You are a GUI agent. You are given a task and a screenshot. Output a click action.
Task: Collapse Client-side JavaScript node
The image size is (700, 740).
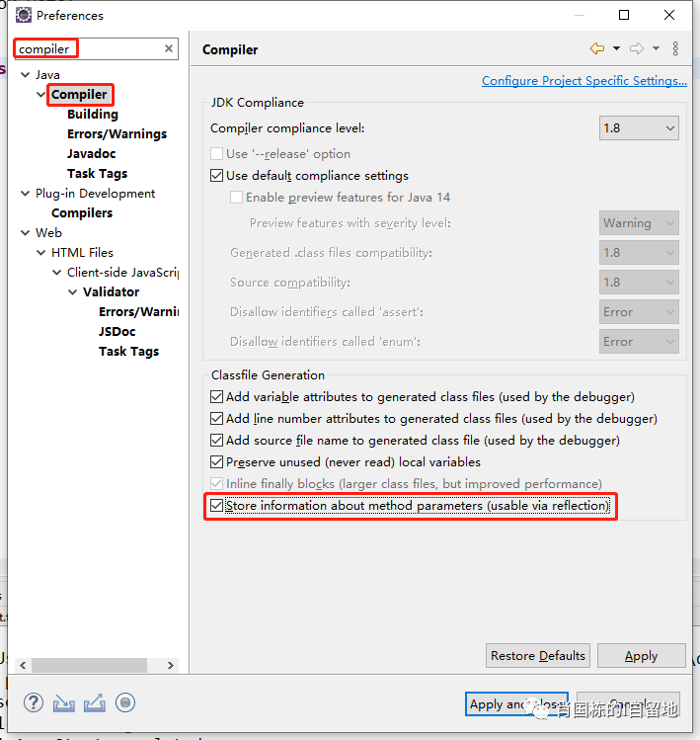click(x=57, y=273)
